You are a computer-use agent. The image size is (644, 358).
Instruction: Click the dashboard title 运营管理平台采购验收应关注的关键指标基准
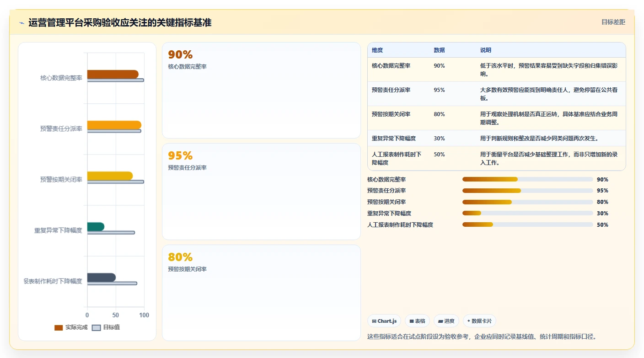click(120, 22)
